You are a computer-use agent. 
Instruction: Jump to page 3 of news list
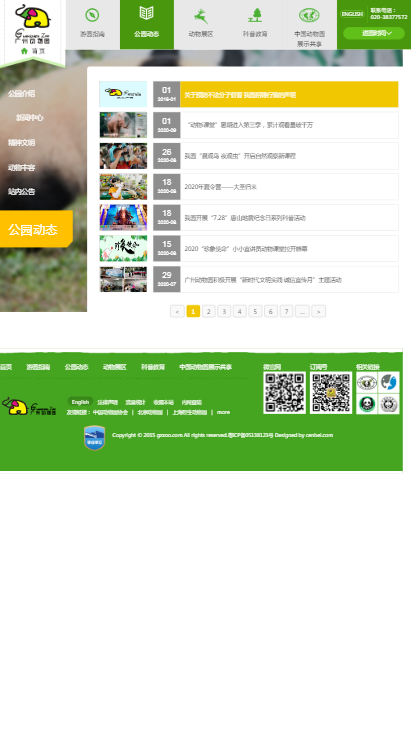point(224,311)
